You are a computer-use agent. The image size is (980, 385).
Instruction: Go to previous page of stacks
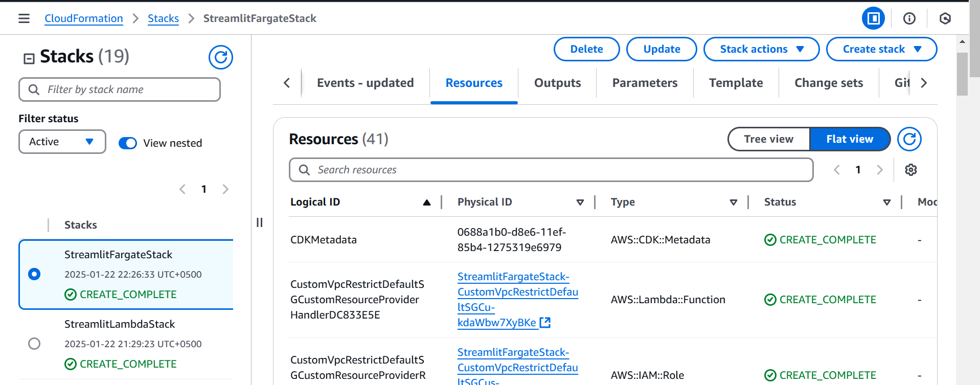(183, 189)
